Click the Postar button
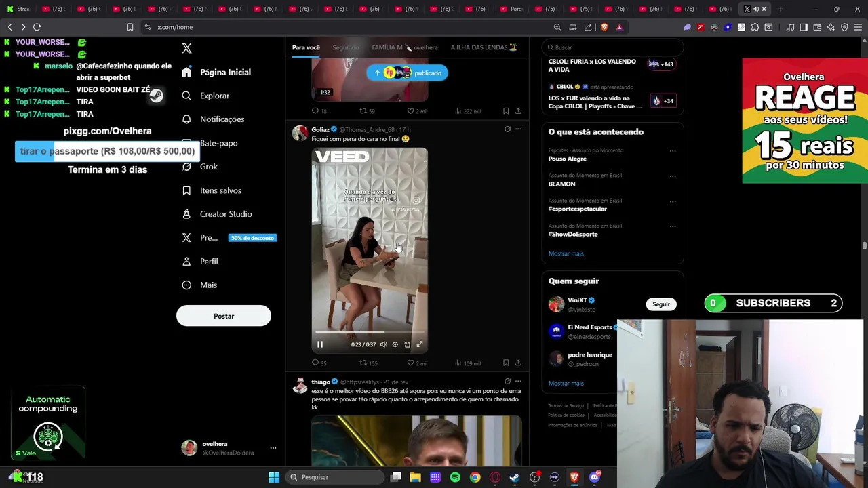The height and width of the screenshot is (488, 868). pyautogui.click(x=224, y=316)
